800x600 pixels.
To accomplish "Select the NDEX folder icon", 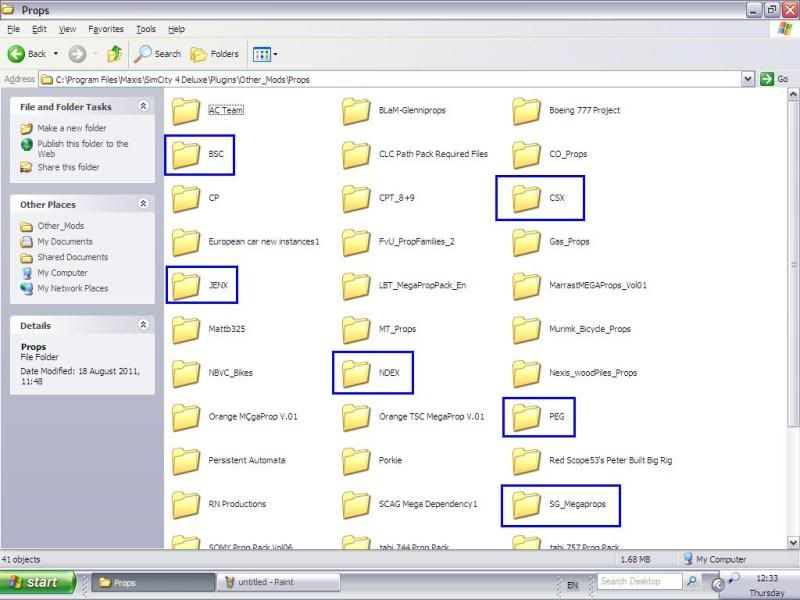I will coord(356,373).
